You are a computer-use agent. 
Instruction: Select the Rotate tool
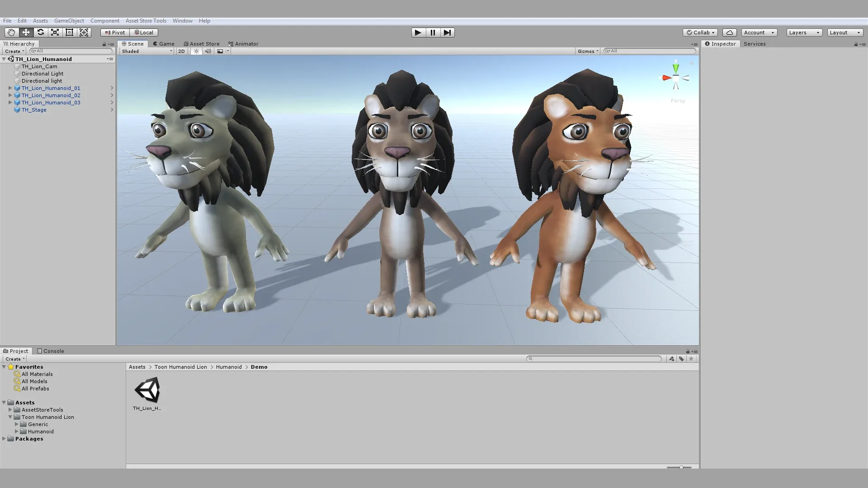click(x=40, y=33)
